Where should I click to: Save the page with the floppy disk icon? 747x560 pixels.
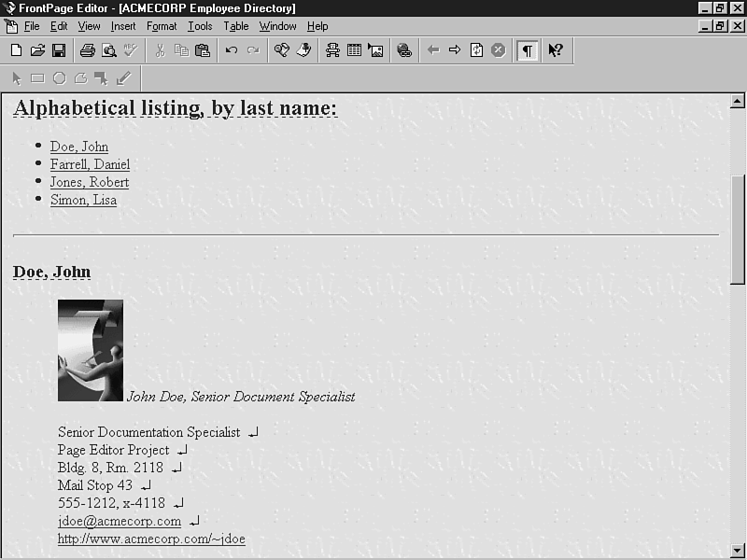pos(58,50)
